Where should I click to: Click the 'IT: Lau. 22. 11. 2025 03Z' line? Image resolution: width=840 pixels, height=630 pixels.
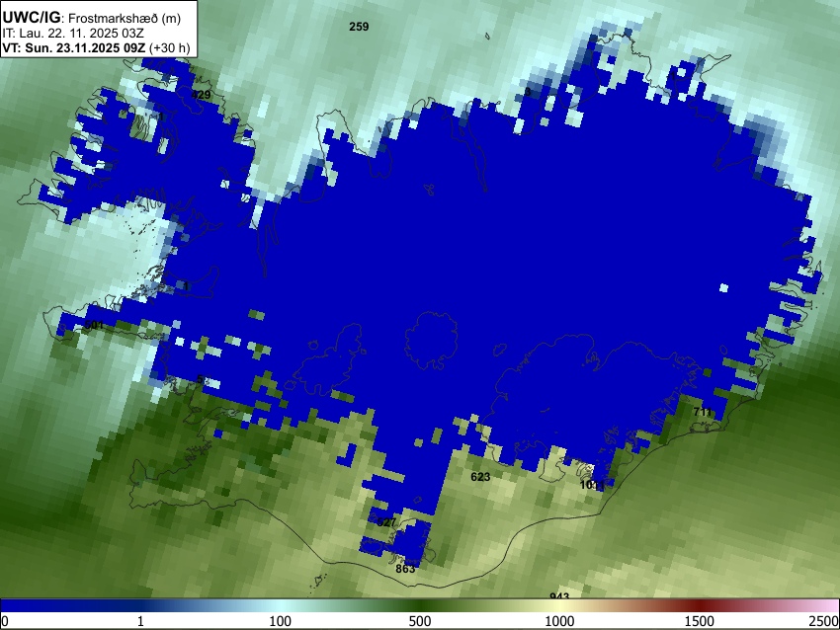tap(73, 34)
